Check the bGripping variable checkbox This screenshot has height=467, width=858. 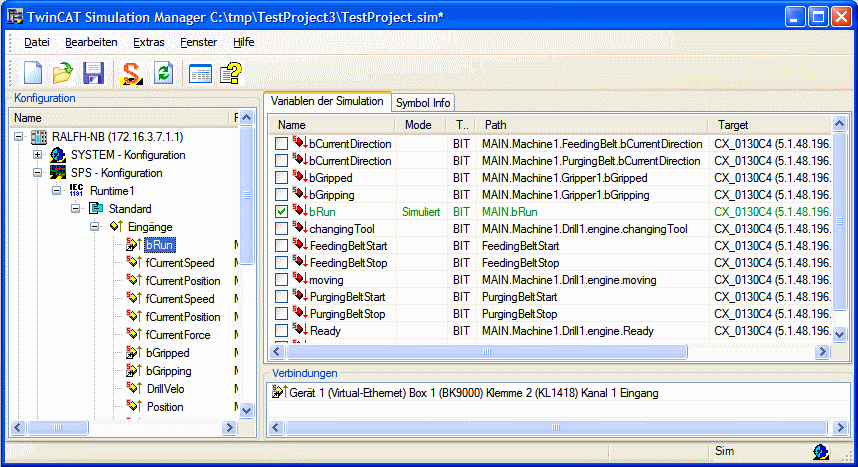tap(281, 195)
